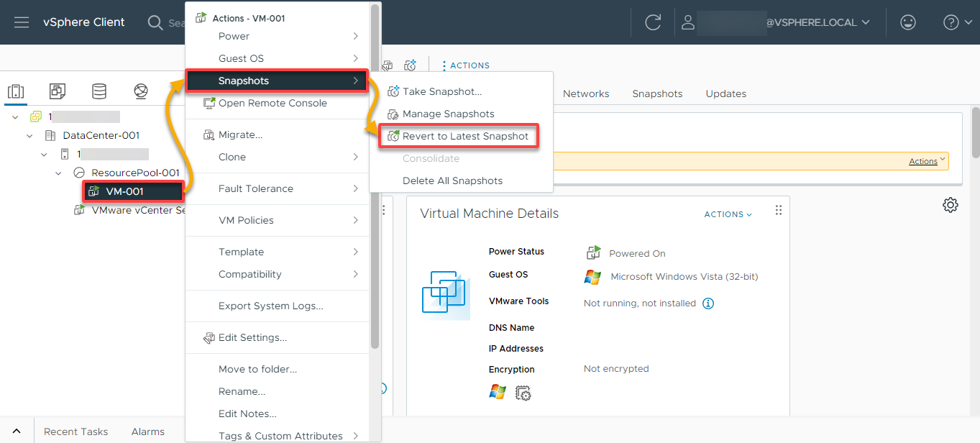Collapse the ResourcePool-001 tree node
The height and width of the screenshot is (443, 980).
58,173
